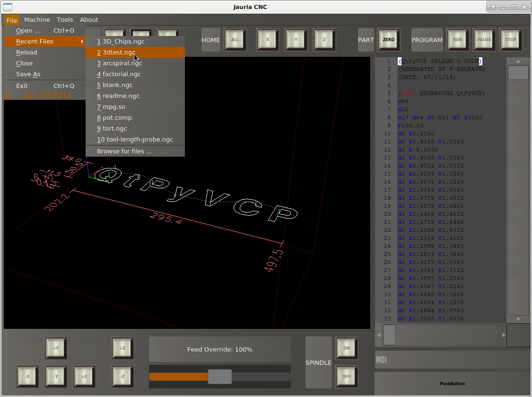Image resolution: width=532 pixels, height=397 pixels.
Task: Open recent file blank.ngc
Action: (x=135, y=85)
